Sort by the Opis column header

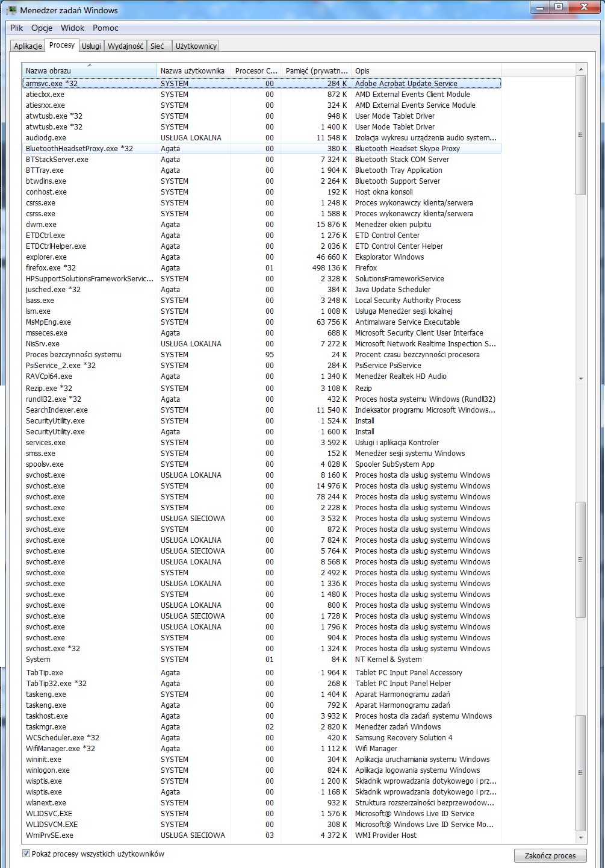426,70
